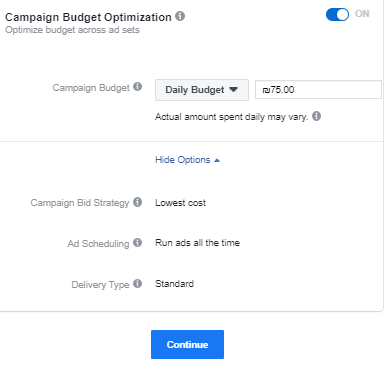Click the ON label beside the toggle
Image resolution: width=384 pixels, height=381 pixels.
(362, 14)
